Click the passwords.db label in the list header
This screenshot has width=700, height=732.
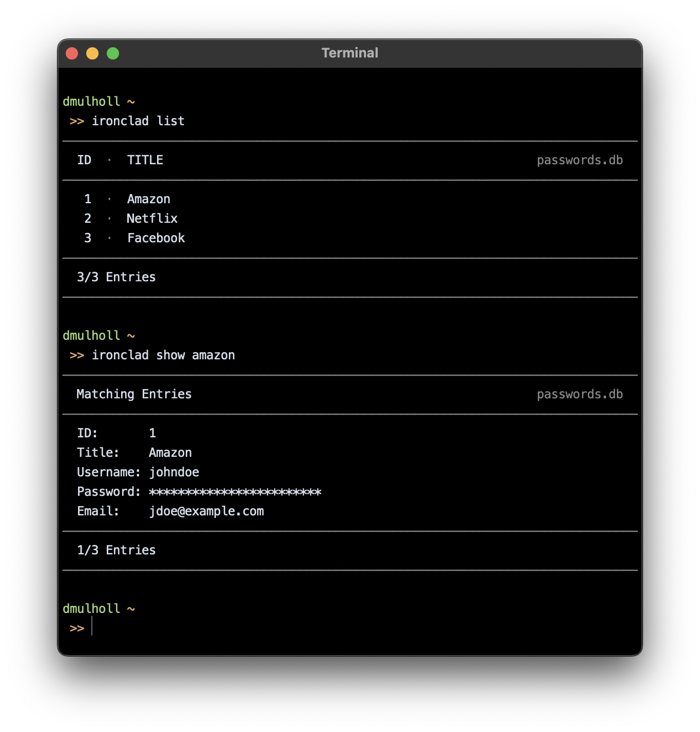pyautogui.click(x=580, y=160)
